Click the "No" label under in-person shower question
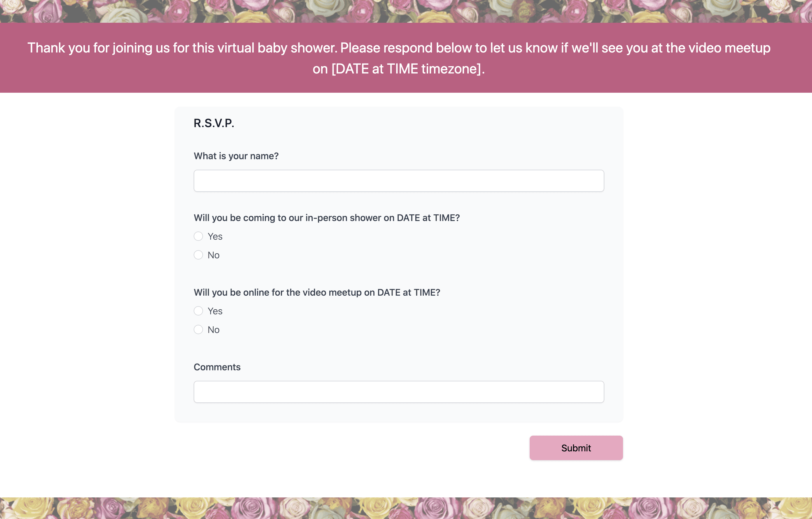Viewport: 812px width, 519px height. [x=213, y=255]
